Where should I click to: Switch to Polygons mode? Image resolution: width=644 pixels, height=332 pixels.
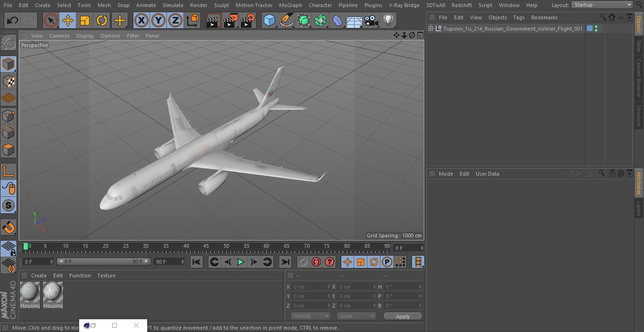click(8, 150)
